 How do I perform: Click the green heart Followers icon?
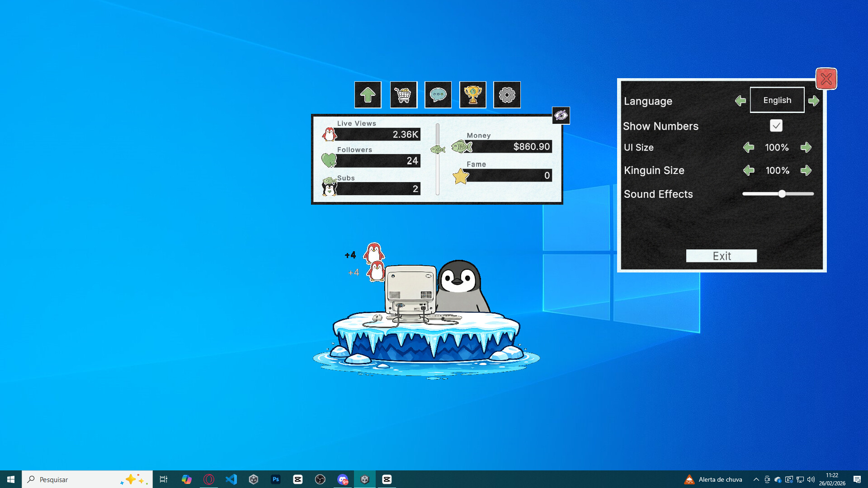(x=330, y=161)
